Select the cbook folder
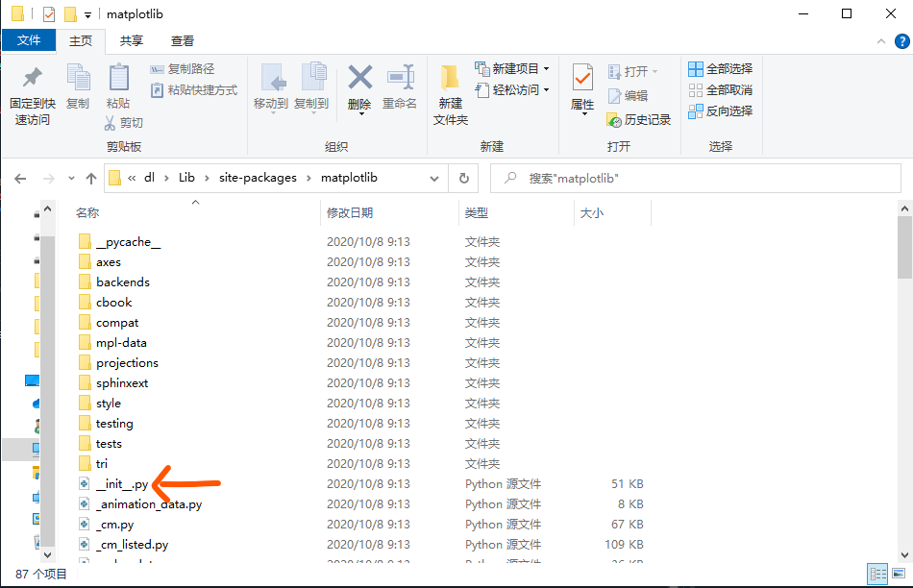The image size is (913, 588). click(x=113, y=302)
